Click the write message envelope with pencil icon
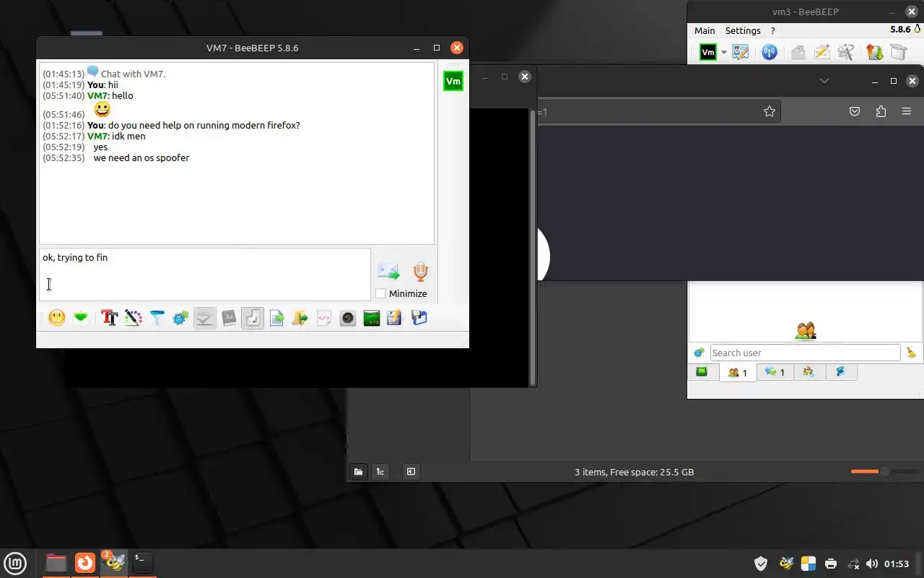Image resolution: width=924 pixels, height=578 pixels. click(x=821, y=52)
